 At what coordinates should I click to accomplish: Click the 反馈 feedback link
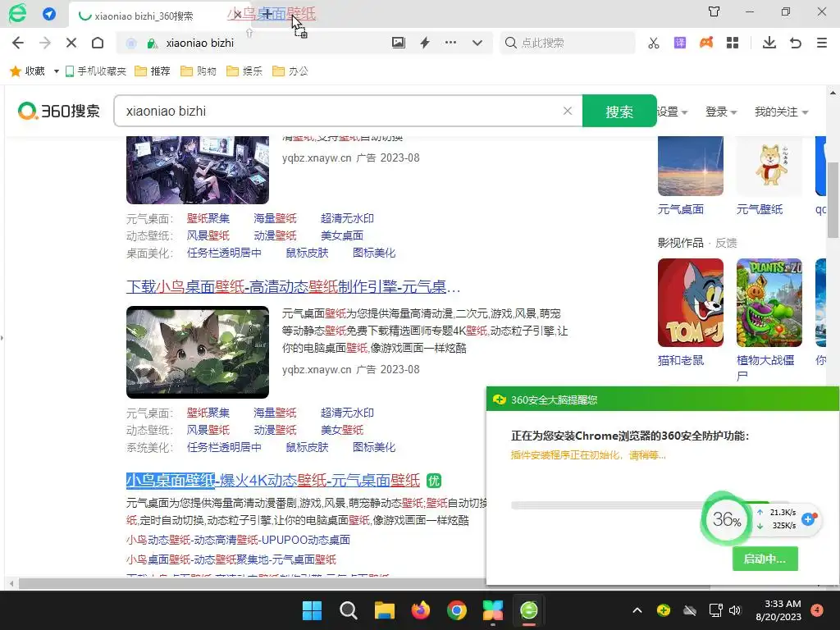coord(727,243)
